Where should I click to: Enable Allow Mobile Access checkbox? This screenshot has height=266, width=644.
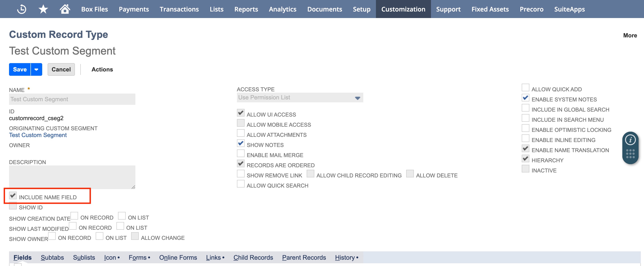tap(241, 123)
